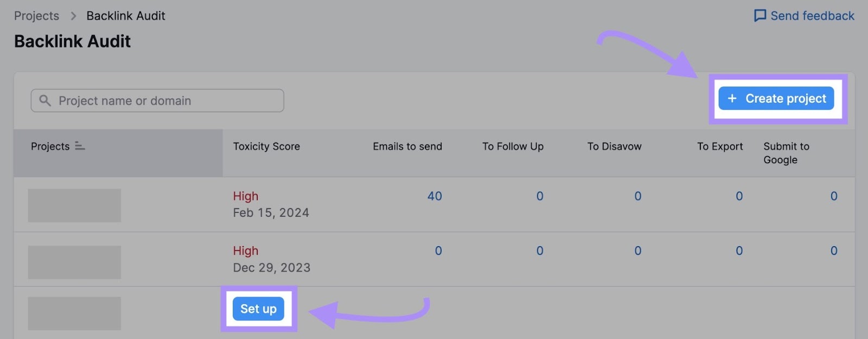Screen dimensions: 868x339
Task: Open To Disavow count for Dec 2023 project
Action: (x=637, y=250)
